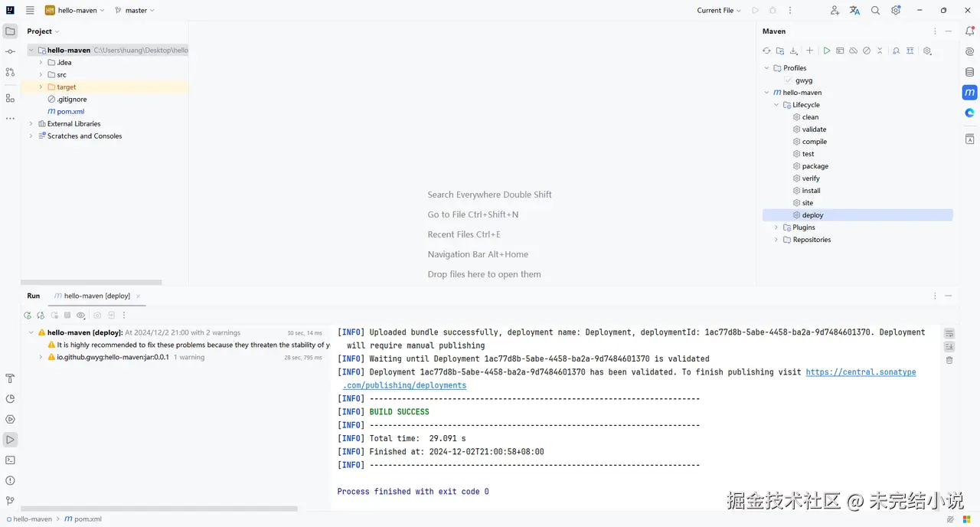Click Download Sources icon in Maven toolbar

(793, 51)
